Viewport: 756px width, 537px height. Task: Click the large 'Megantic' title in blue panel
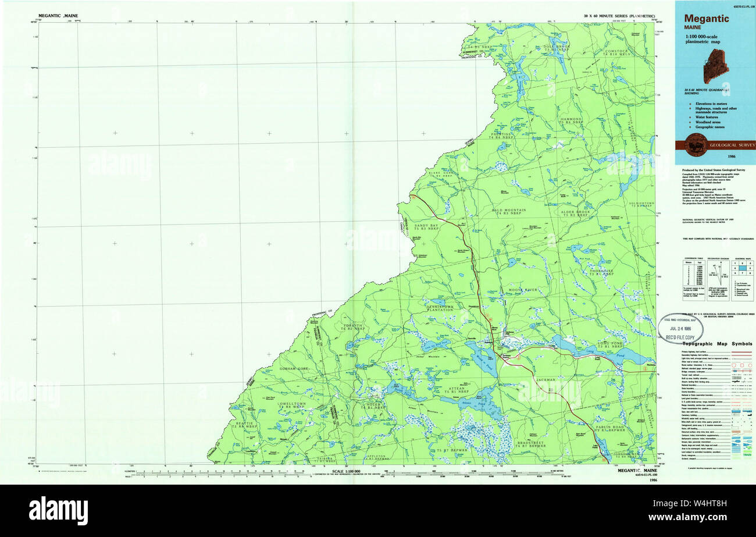(x=707, y=19)
